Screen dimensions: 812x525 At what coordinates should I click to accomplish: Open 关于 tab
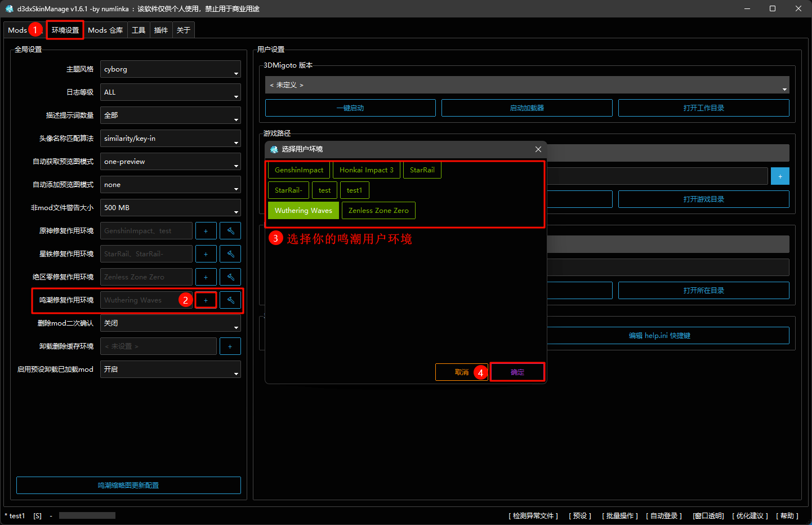pyautogui.click(x=184, y=30)
